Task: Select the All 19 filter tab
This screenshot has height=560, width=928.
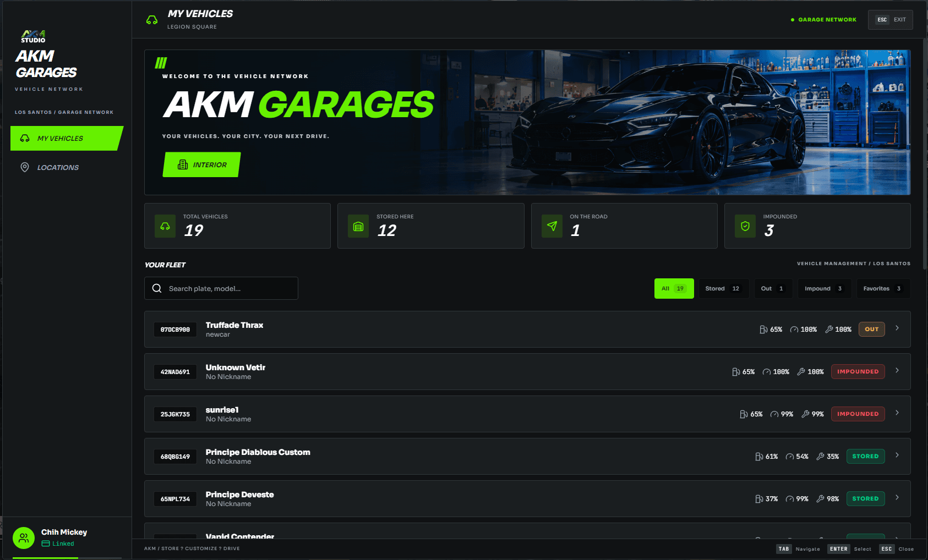Action: click(x=674, y=289)
